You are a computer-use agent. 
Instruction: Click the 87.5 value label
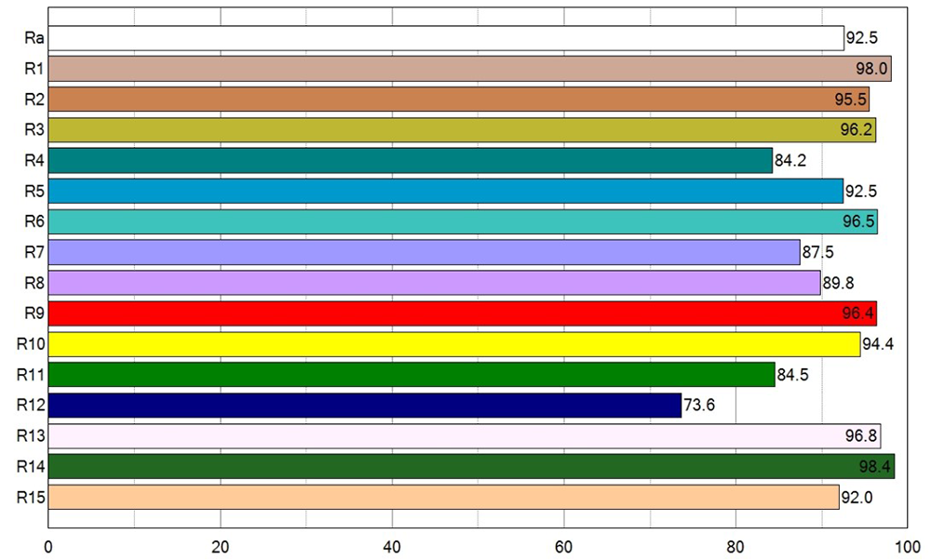point(818,252)
